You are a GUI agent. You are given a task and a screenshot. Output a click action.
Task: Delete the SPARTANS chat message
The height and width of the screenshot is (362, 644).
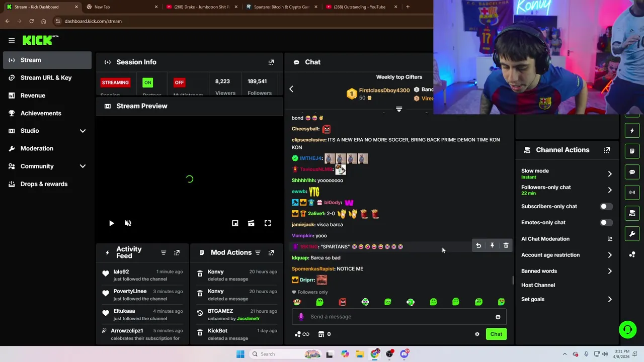pyautogui.click(x=506, y=245)
